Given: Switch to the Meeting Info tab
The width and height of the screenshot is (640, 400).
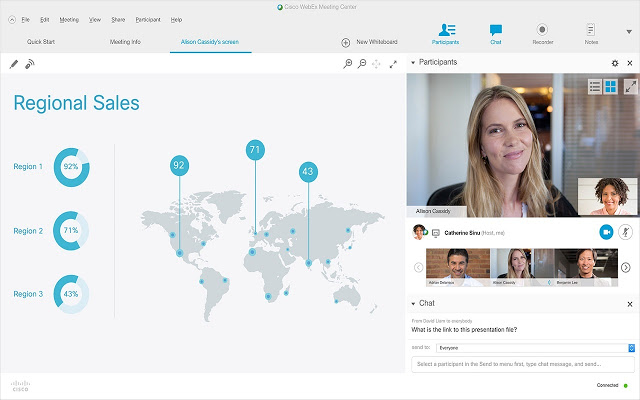Looking at the screenshot, I should tap(125, 42).
